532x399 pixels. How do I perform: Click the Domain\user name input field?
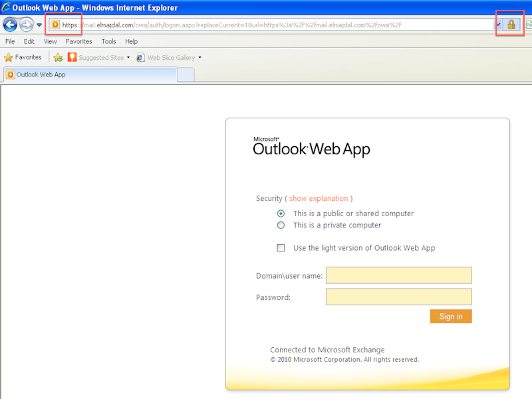(x=398, y=275)
